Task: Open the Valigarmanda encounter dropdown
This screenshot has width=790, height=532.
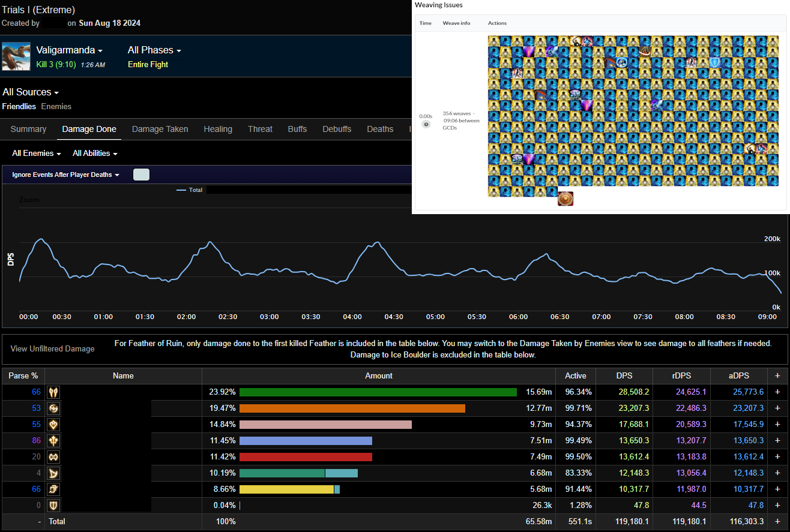Action: (69, 50)
